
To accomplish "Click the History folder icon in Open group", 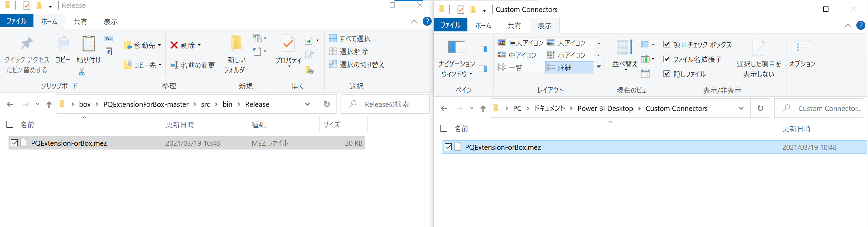I will pyautogui.click(x=310, y=70).
